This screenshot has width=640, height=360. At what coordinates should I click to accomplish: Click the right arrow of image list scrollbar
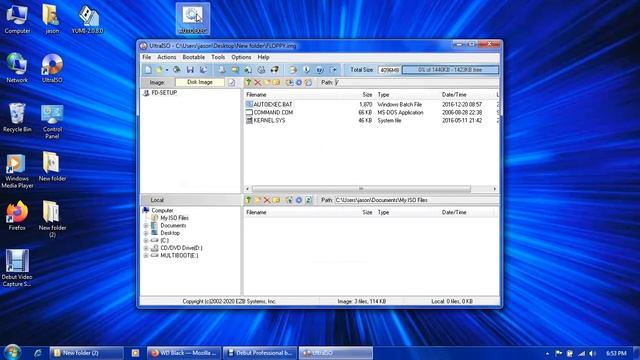(x=494, y=189)
